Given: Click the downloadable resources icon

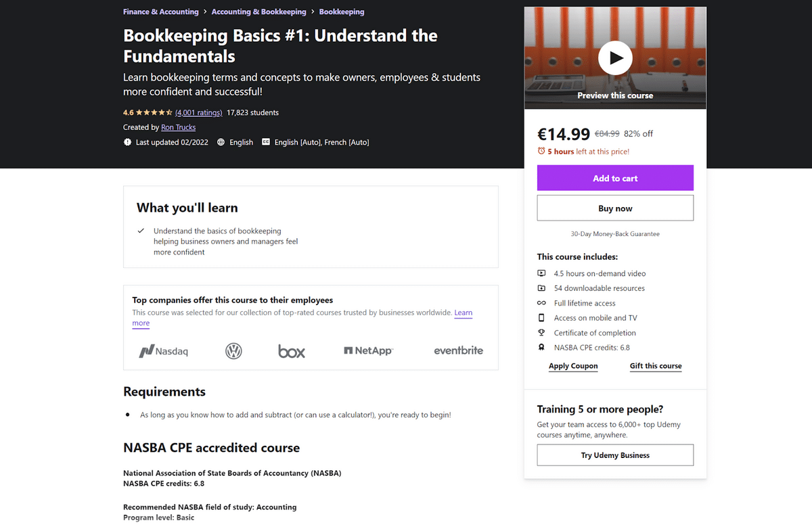Looking at the screenshot, I should [541, 288].
